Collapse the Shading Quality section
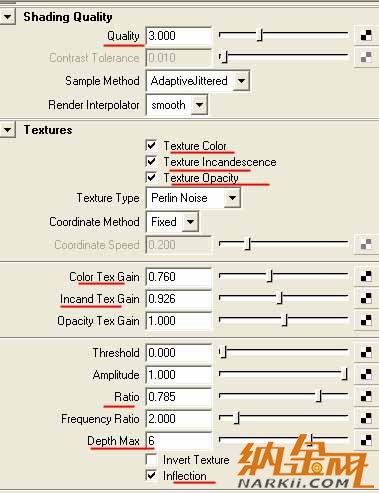Image resolution: width=379 pixels, height=493 pixels. [7, 17]
